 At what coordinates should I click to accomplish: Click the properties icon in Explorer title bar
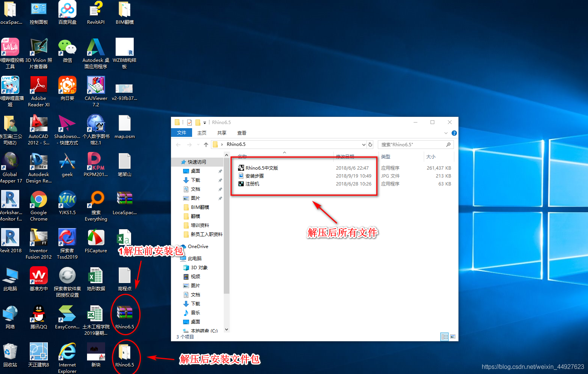pyautogui.click(x=189, y=123)
